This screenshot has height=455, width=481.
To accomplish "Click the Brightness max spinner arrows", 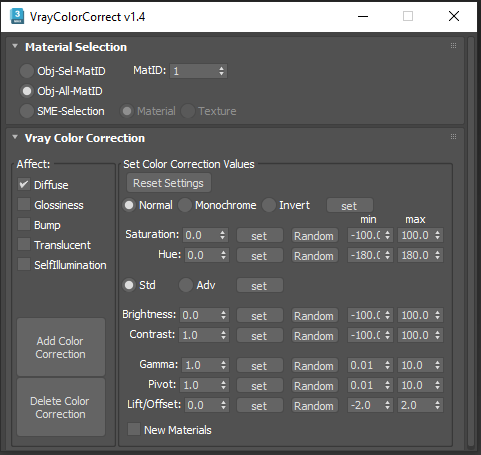I will (x=437, y=315).
